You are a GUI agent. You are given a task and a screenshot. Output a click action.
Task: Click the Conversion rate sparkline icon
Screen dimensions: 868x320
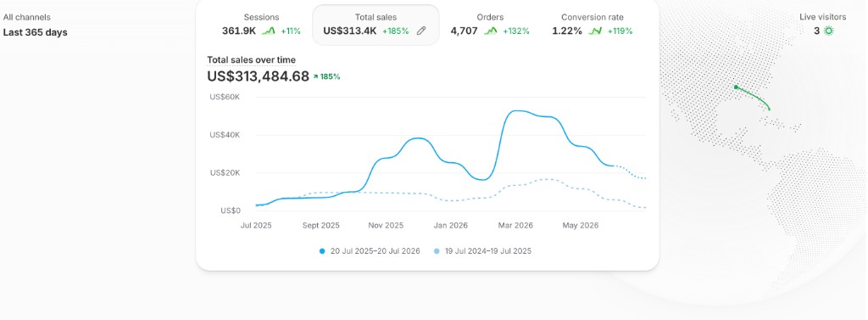[595, 31]
